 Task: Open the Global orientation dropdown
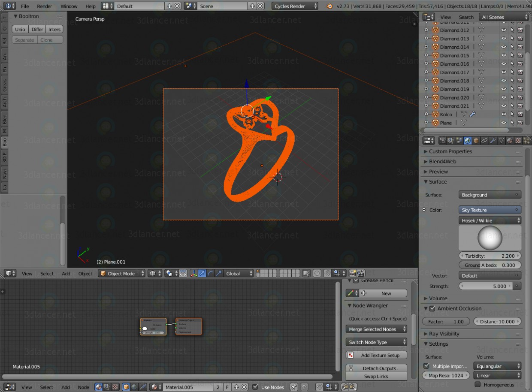tap(239, 274)
